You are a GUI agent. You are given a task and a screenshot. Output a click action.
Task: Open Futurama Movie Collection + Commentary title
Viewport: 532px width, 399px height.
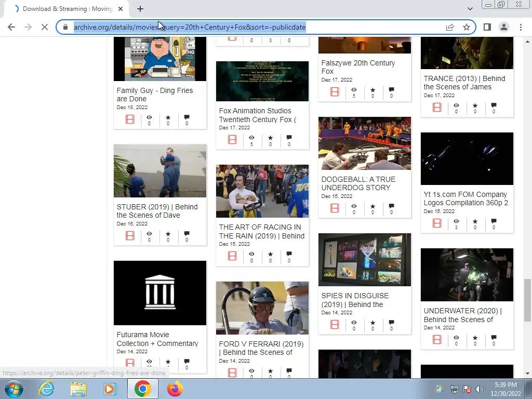(157, 339)
